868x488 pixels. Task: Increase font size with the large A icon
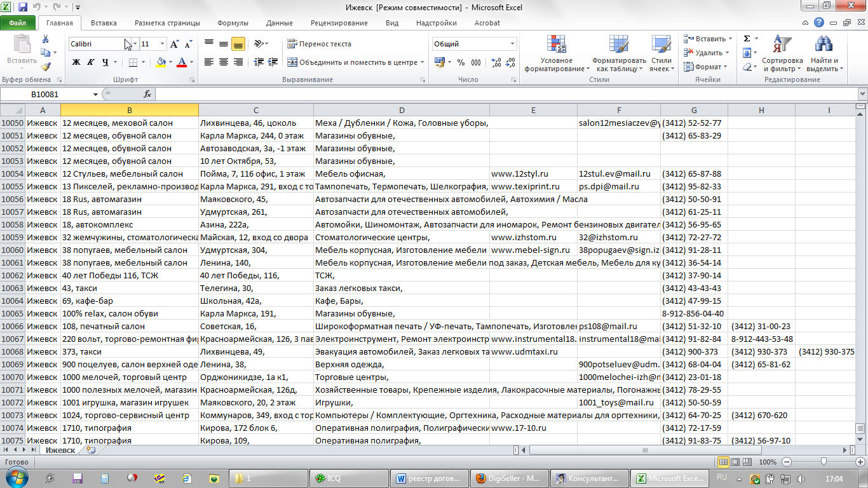175,44
